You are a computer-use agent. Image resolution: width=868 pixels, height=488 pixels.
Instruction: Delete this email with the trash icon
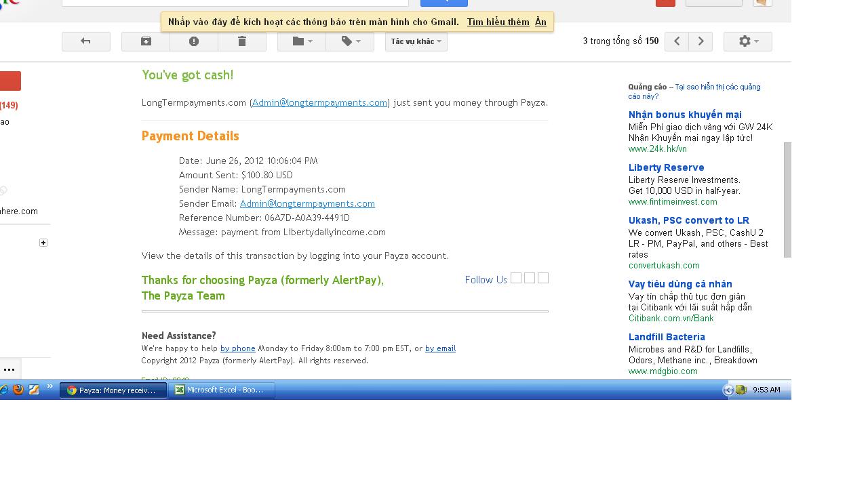click(242, 41)
